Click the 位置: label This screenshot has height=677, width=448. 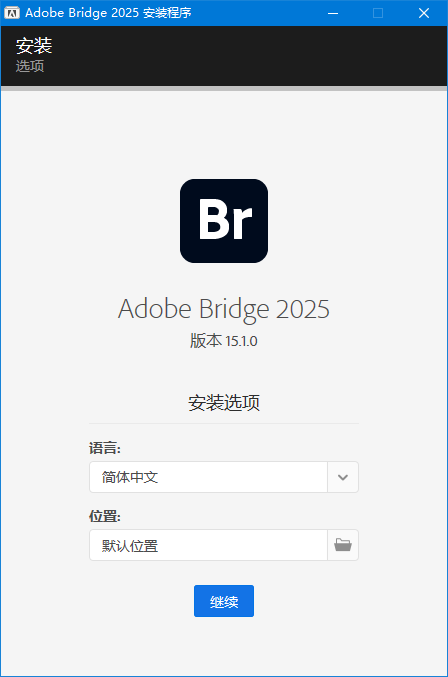[x=105, y=516]
